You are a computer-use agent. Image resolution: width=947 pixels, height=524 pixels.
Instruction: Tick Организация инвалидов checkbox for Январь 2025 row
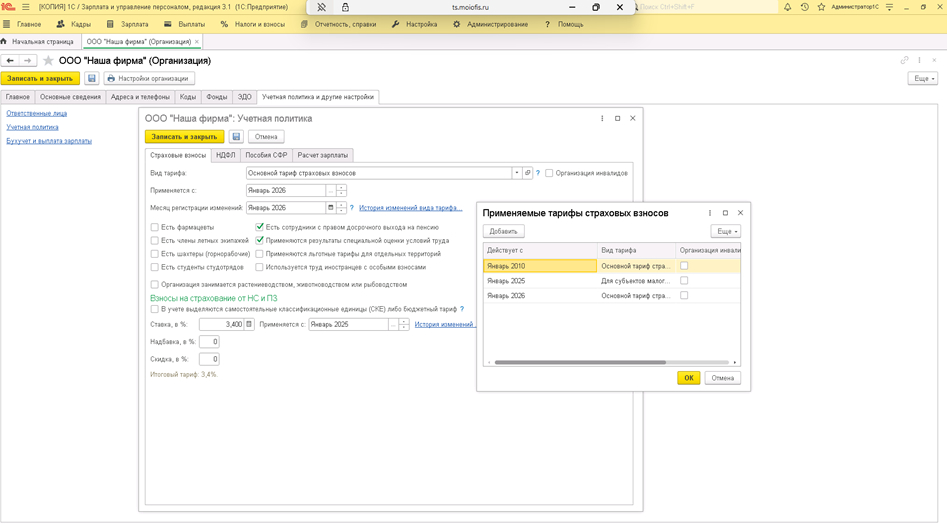pos(684,281)
